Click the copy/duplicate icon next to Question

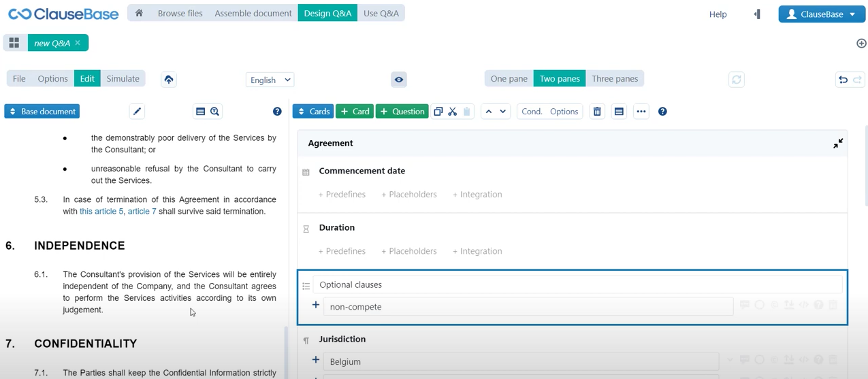[438, 112]
